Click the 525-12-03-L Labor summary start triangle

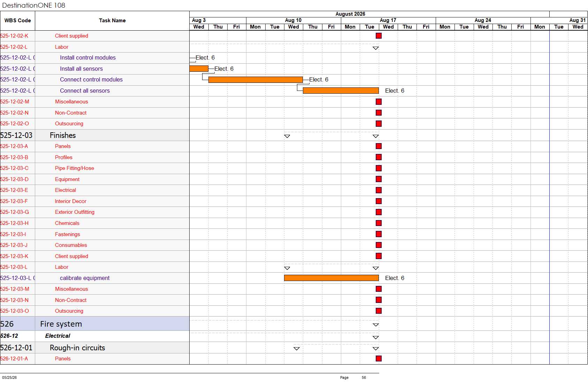pos(287,268)
